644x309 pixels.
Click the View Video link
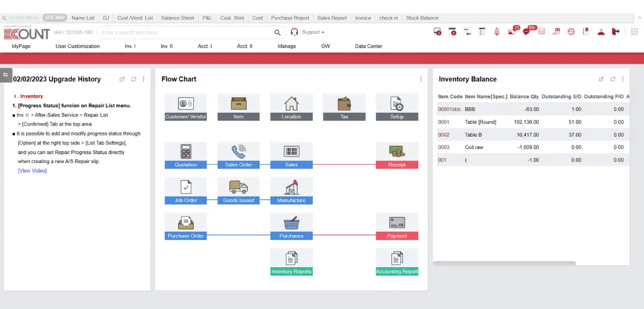click(x=32, y=171)
